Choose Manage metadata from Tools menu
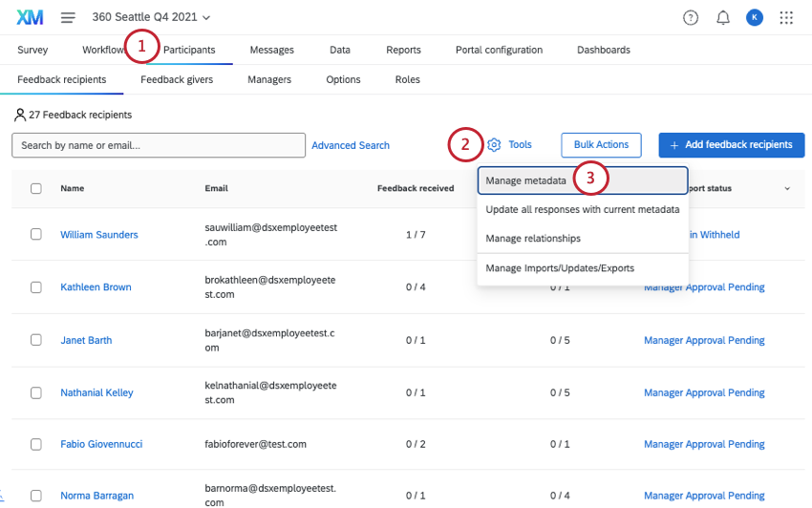This screenshot has height=508, width=812. (583, 180)
